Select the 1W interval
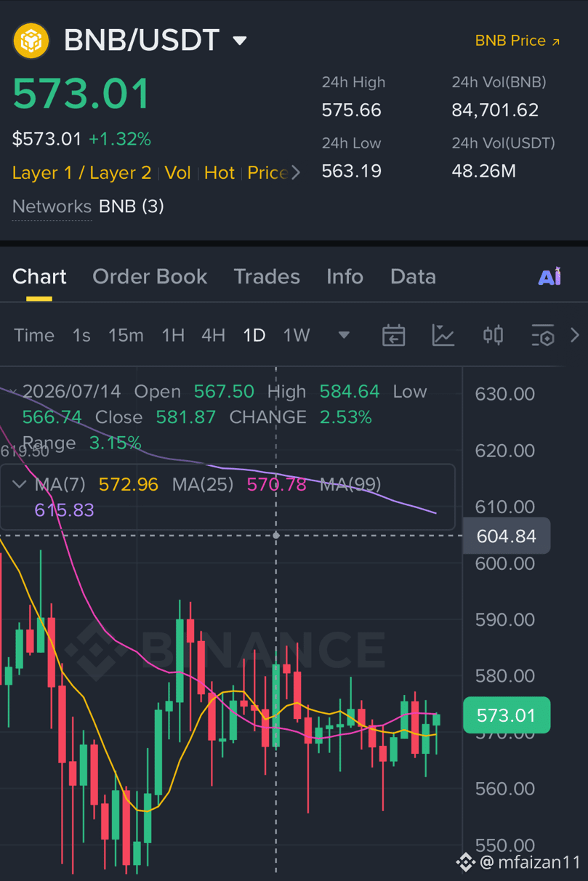 (x=297, y=335)
